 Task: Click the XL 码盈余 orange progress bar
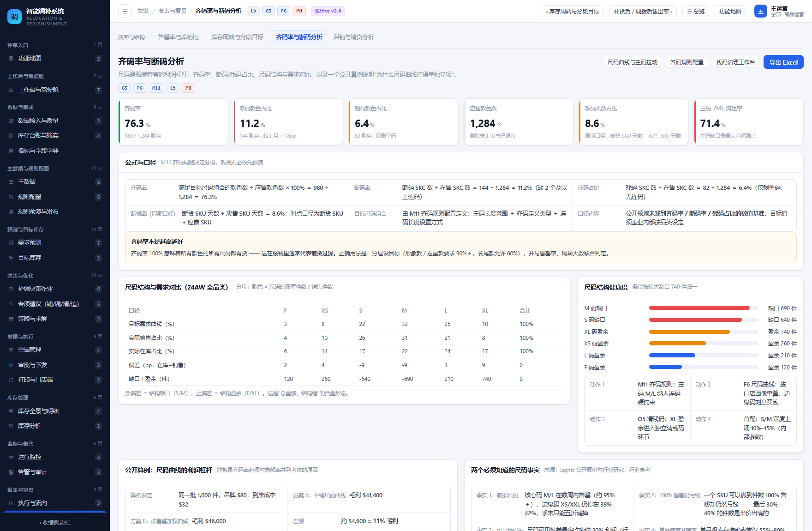point(689,332)
